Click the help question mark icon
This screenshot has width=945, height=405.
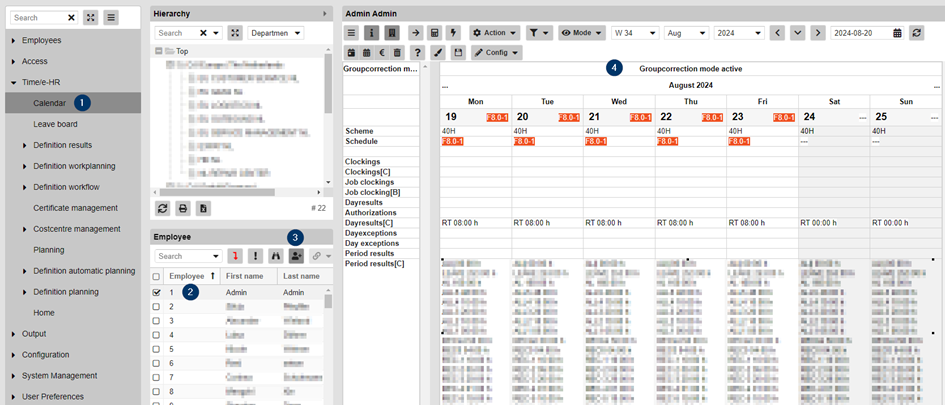click(418, 52)
